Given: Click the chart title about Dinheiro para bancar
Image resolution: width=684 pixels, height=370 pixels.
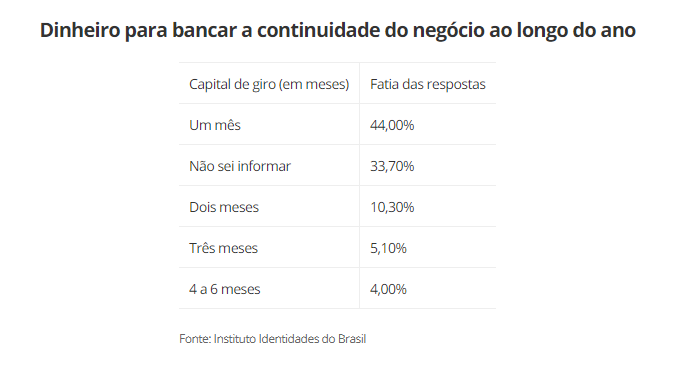Looking at the screenshot, I should click(338, 31).
